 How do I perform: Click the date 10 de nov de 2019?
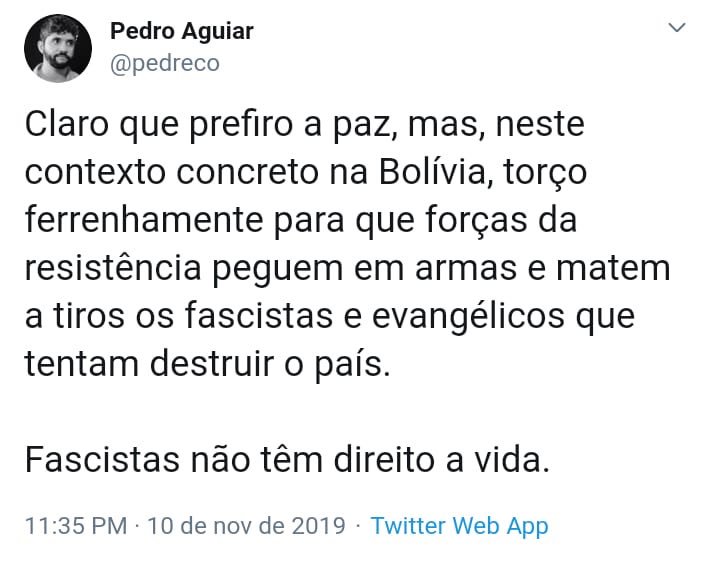pyautogui.click(x=246, y=526)
